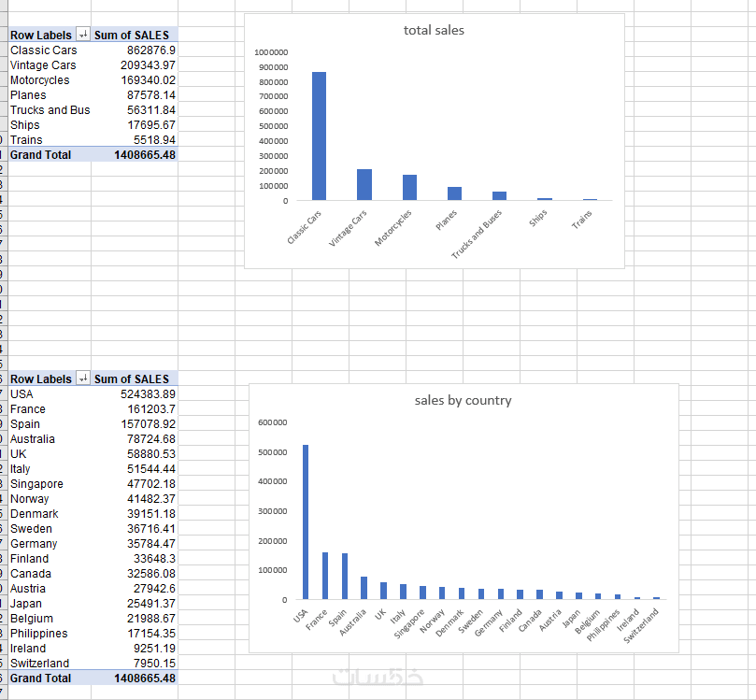The width and height of the screenshot is (756, 700).
Task: Click the value 87578.14 cell
Action: pos(135,95)
